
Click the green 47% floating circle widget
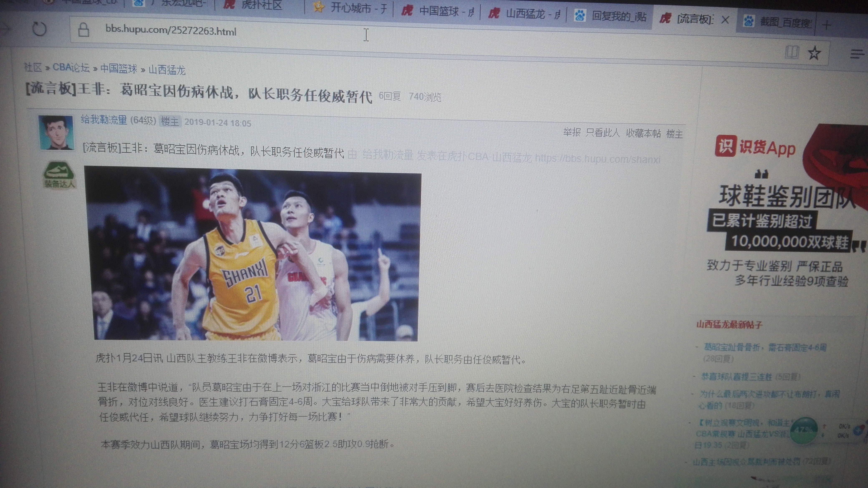click(804, 430)
